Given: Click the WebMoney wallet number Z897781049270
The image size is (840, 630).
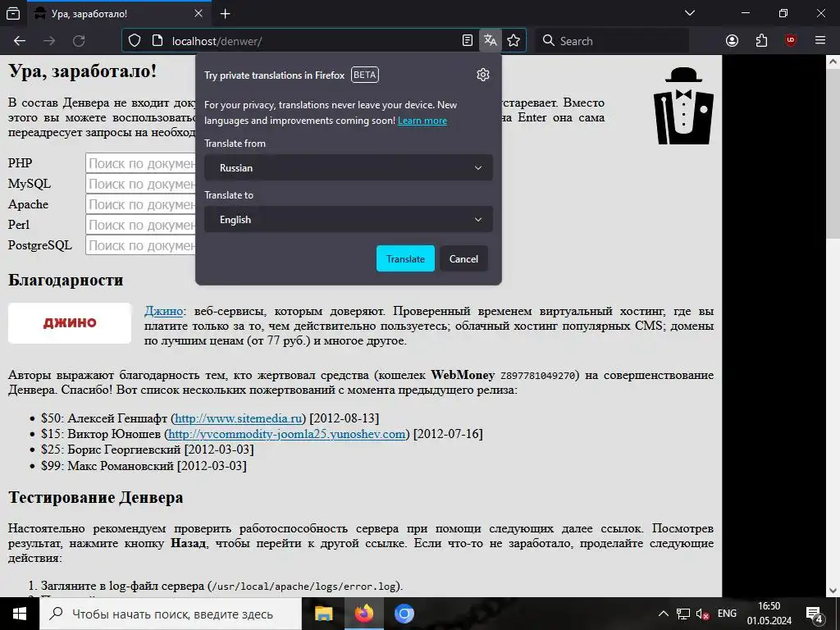Looking at the screenshot, I should (538, 376).
